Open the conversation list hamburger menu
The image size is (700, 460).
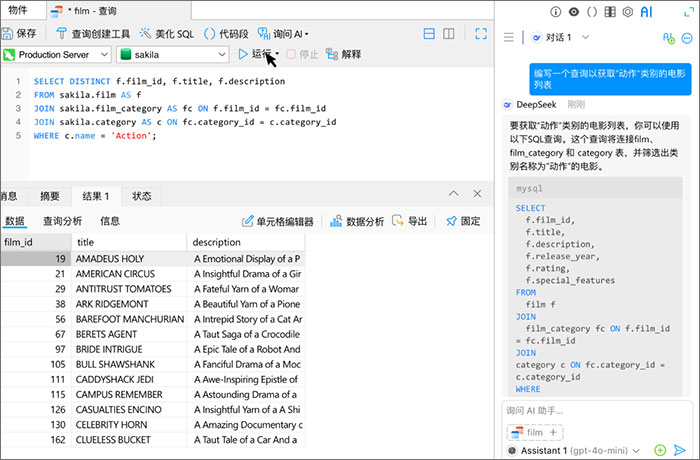tap(508, 37)
